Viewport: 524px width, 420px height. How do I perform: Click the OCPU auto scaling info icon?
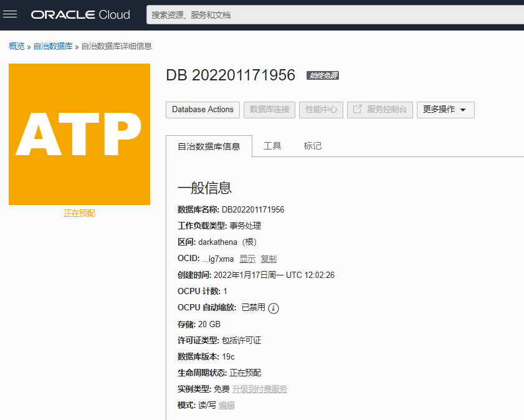click(x=274, y=308)
